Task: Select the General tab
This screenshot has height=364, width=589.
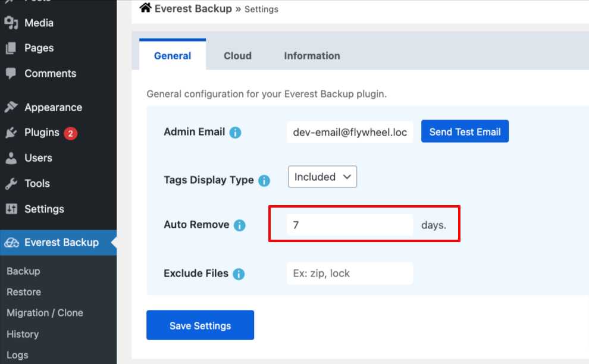Action: pos(173,56)
